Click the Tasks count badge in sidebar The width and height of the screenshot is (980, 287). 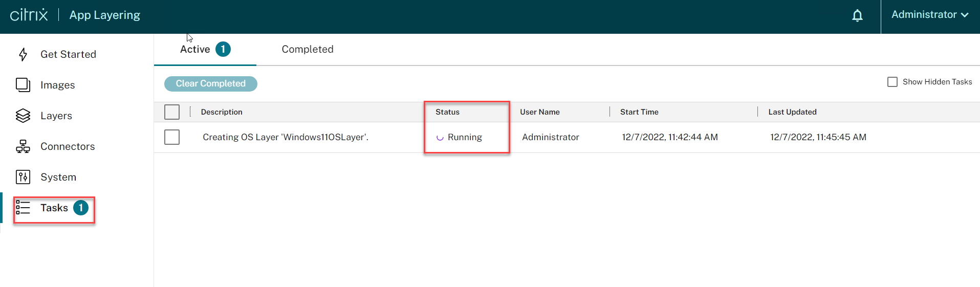tap(81, 208)
